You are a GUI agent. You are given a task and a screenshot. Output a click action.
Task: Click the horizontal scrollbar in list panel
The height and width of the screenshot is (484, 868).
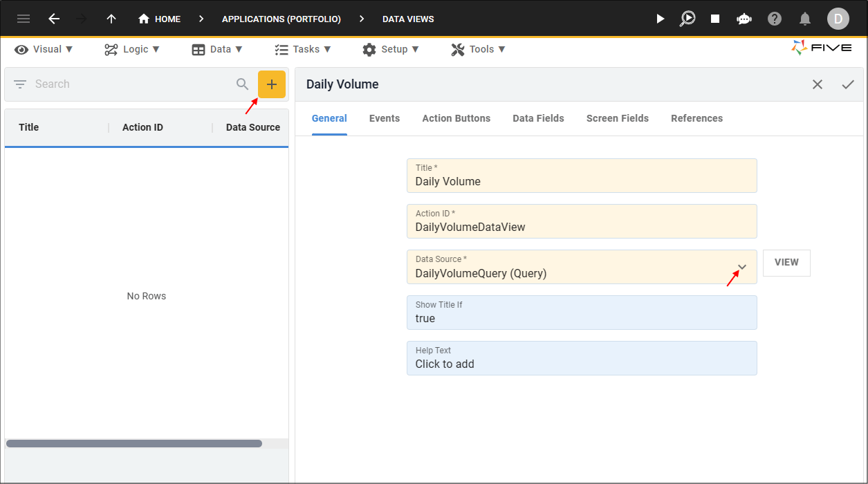coord(133,443)
